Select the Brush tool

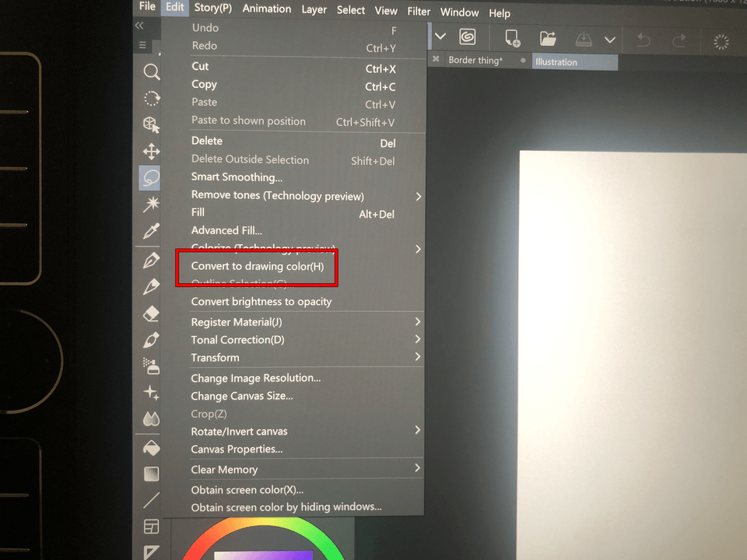152,340
